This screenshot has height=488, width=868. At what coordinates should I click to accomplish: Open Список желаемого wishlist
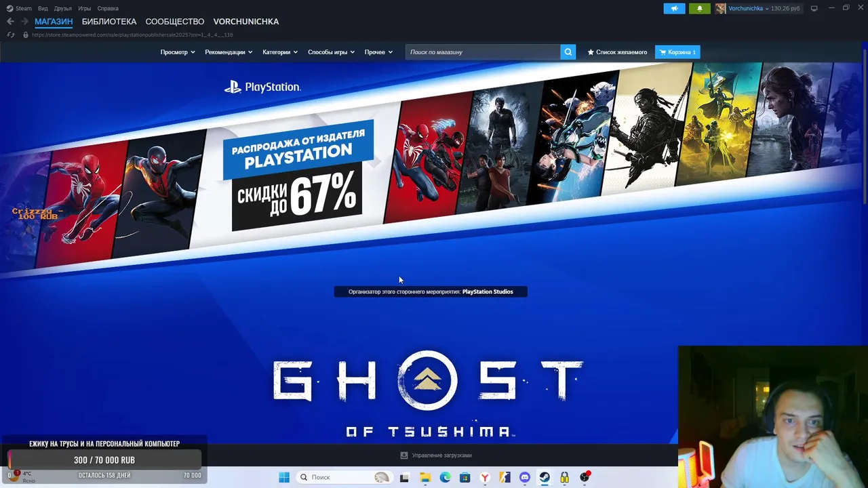click(x=617, y=52)
